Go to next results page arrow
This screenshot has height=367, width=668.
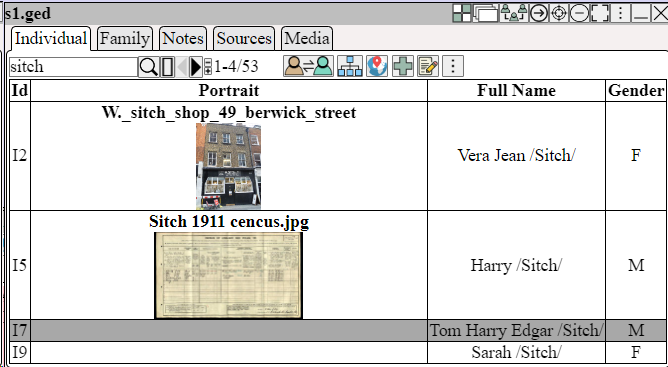pyautogui.click(x=196, y=66)
